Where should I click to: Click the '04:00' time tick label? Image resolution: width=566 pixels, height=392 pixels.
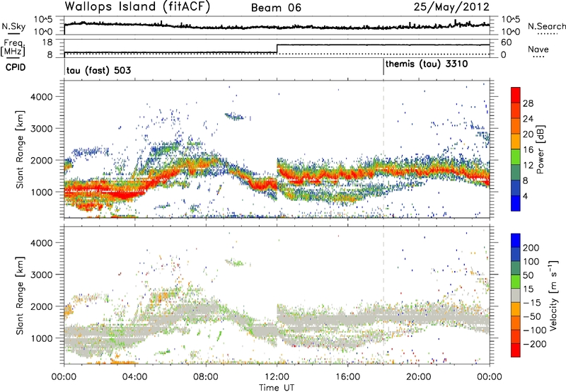(135, 377)
